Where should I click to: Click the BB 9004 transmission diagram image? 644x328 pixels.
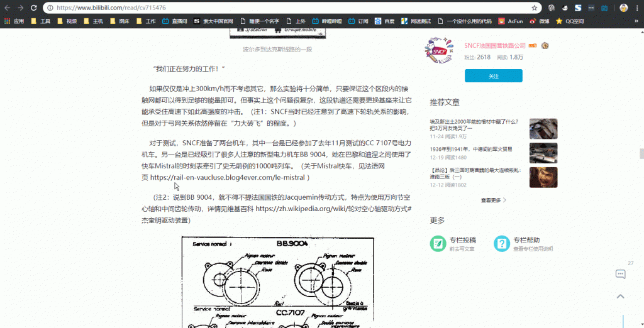(278, 282)
